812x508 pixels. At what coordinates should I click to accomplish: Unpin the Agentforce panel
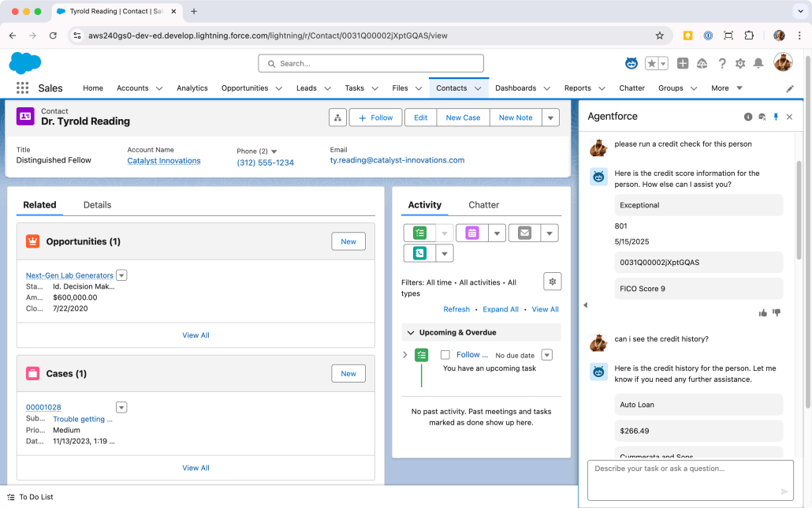pos(776,116)
